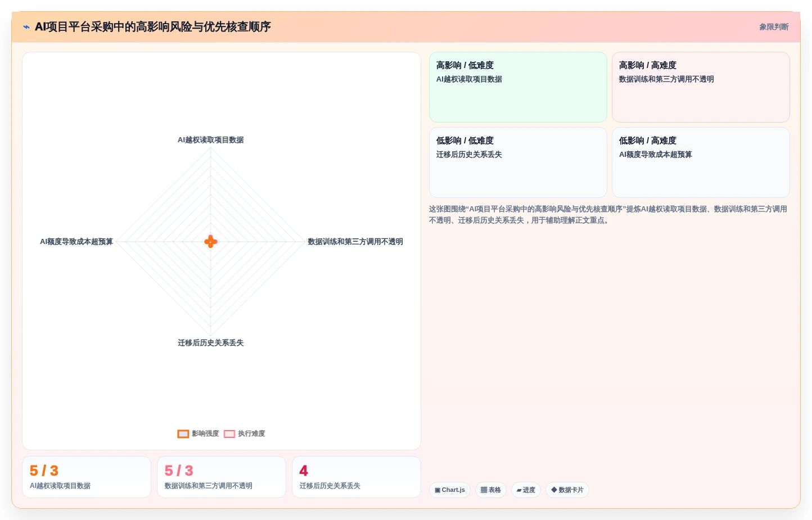Click AI额度导致成本超预算 text in quadrant card
This screenshot has width=812, height=520.
655,155
